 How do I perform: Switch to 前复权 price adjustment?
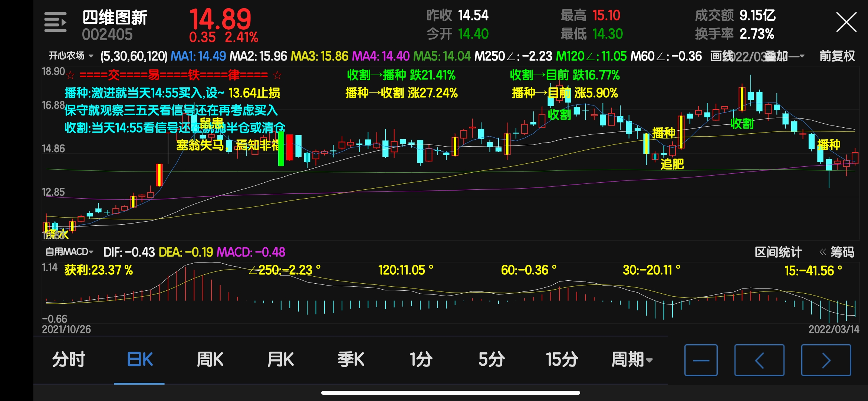(837, 56)
